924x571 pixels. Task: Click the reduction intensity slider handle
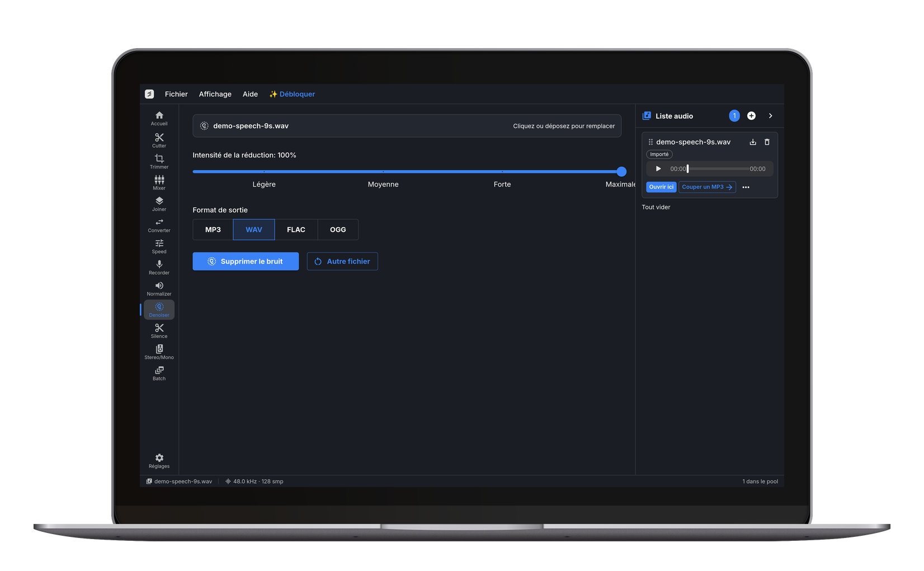621,172
